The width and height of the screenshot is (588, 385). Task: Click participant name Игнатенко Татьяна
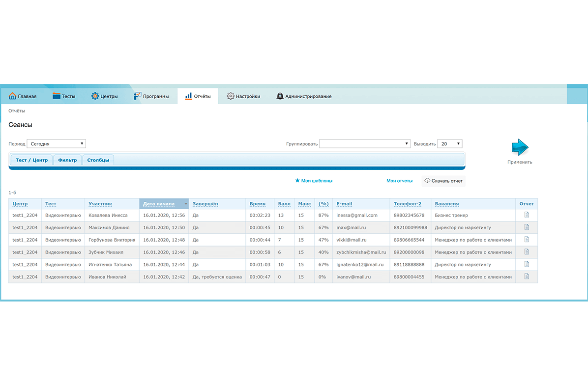tap(110, 265)
